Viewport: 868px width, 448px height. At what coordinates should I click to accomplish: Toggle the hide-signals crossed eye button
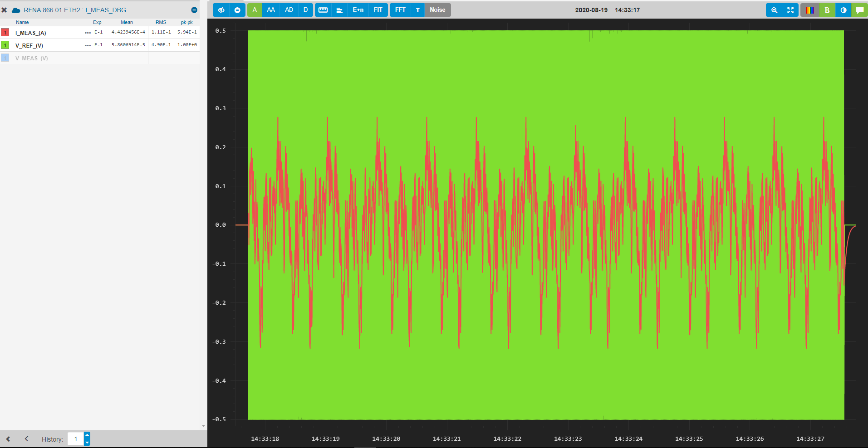coord(221,10)
